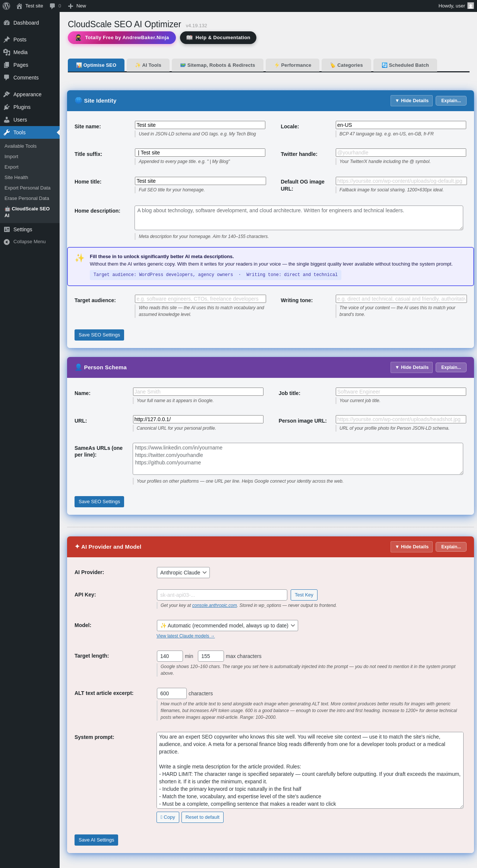Open the AI Provider dropdown
Screen dimensions: 477x868
point(183,573)
